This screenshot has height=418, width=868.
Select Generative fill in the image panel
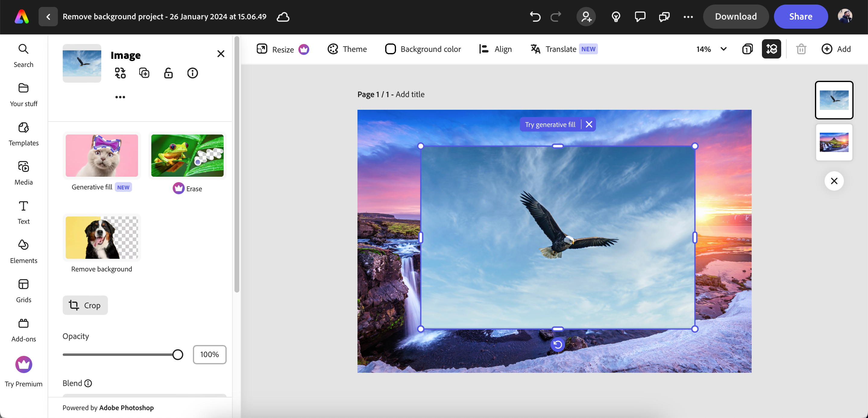(102, 155)
